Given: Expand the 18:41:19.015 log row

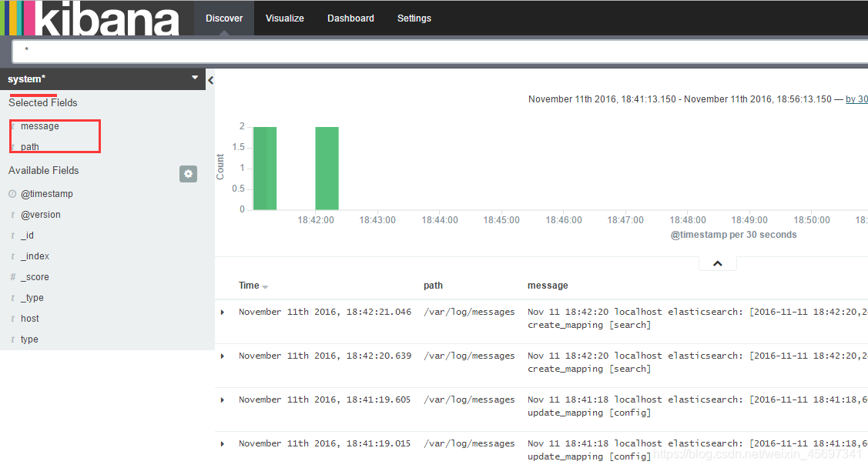Looking at the screenshot, I should tap(223, 443).
